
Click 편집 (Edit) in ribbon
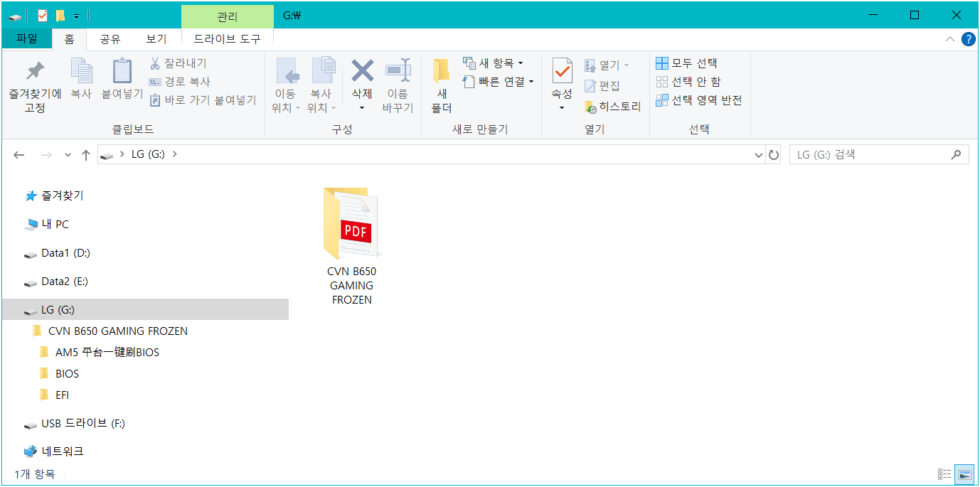coord(602,86)
